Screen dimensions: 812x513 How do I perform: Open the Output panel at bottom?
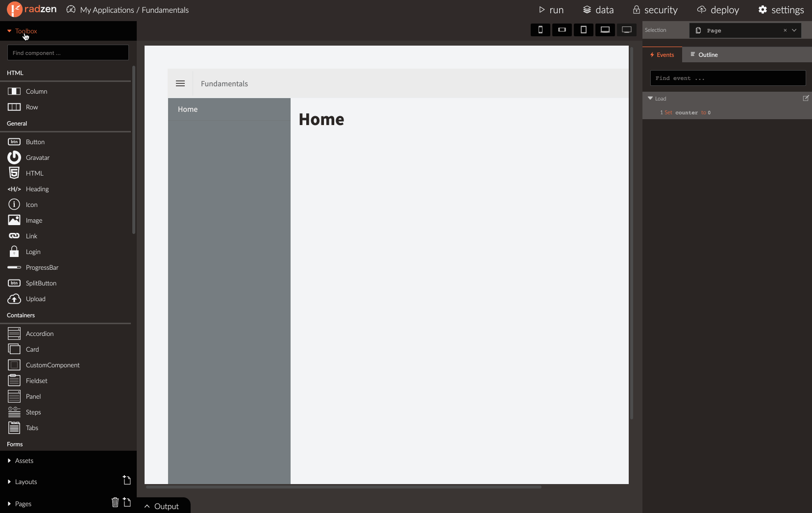[162, 506]
